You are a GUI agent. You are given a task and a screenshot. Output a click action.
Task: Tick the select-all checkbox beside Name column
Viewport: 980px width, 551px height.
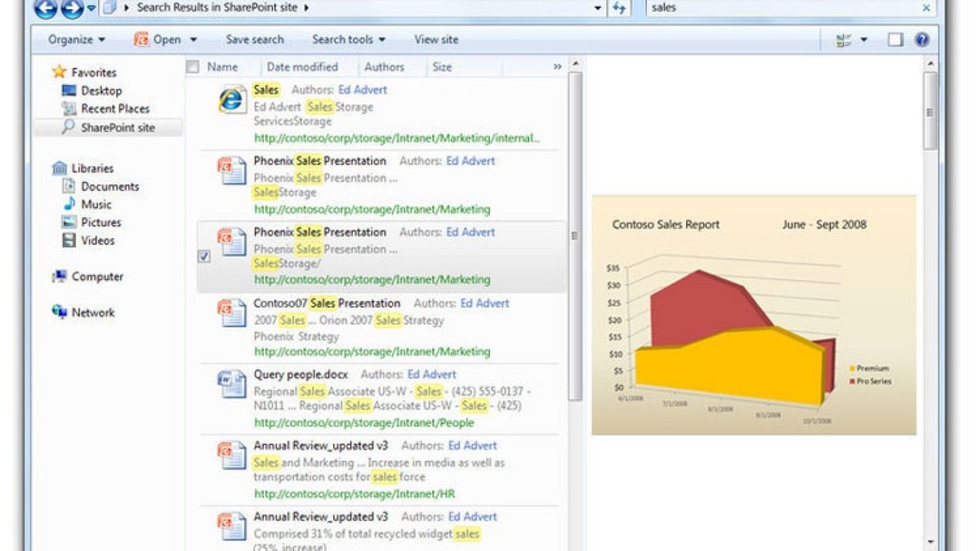pos(193,67)
